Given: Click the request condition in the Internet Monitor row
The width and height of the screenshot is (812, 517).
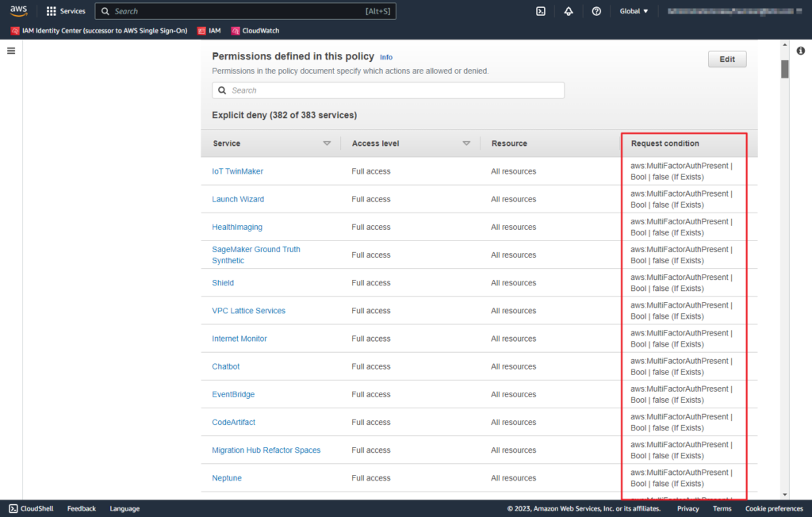Looking at the screenshot, I should pyautogui.click(x=681, y=339).
